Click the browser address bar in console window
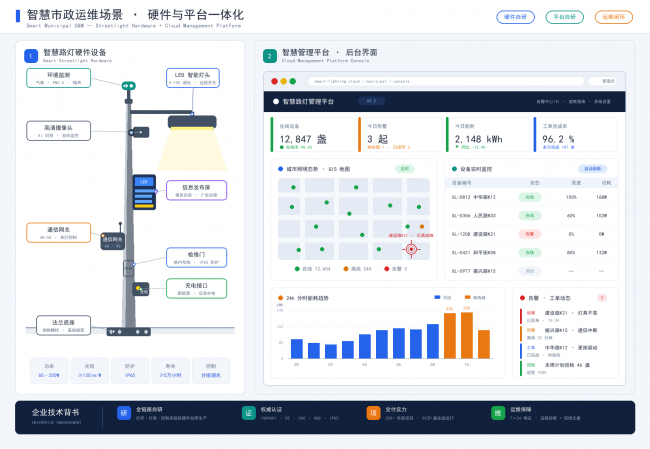This screenshot has width=650, height=449. [x=446, y=81]
